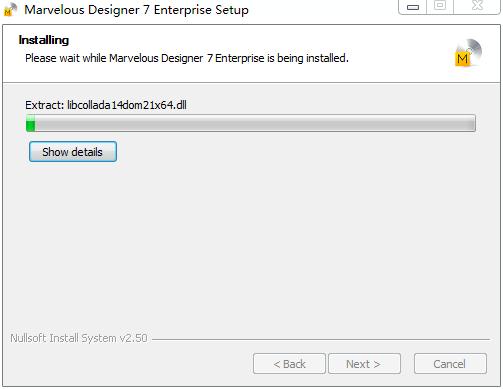Click the yellow M disc installer logo

pos(468,53)
